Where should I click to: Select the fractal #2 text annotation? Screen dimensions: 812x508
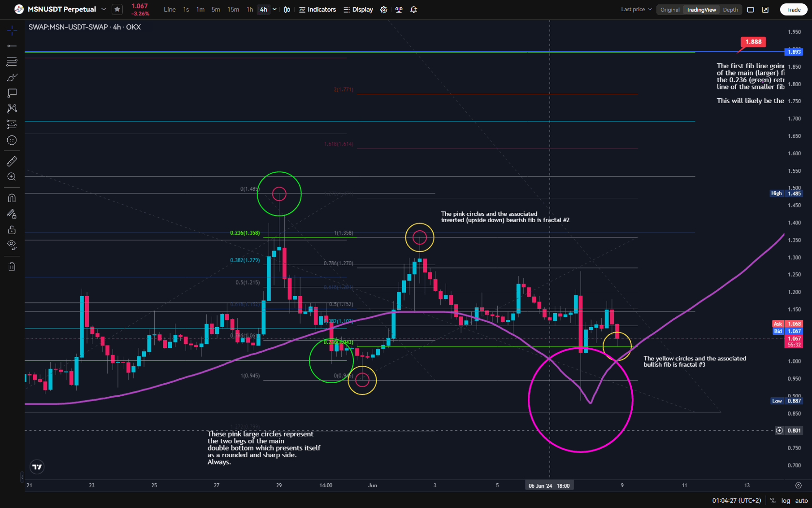pos(505,217)
